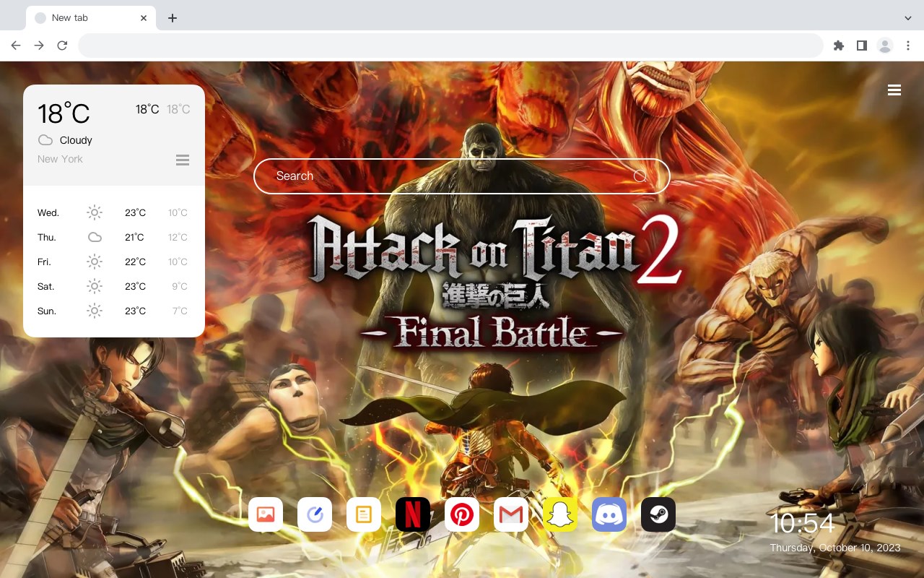Click Thursday's 21°C high temperature
The image size is (924, 578).
click(134, 237)
